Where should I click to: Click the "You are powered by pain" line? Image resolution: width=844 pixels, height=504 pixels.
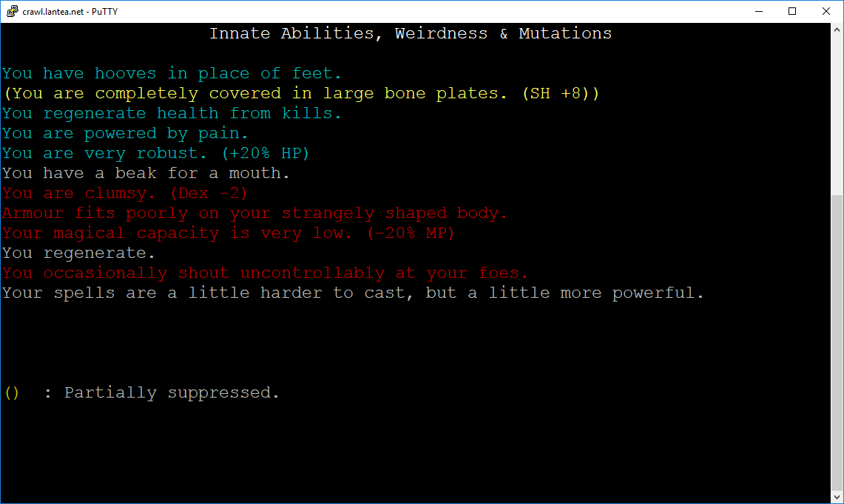(x=125, y=134)
